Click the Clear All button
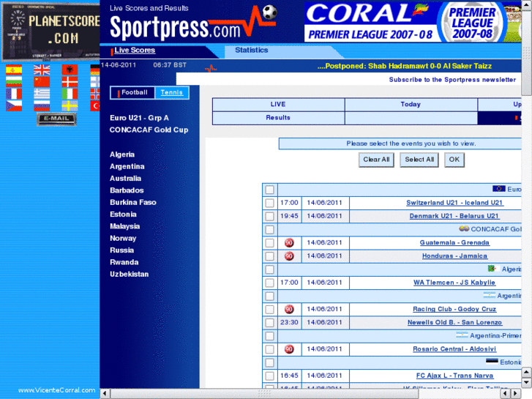This screenshot has height=399, width=532. (x=376, y=160)
